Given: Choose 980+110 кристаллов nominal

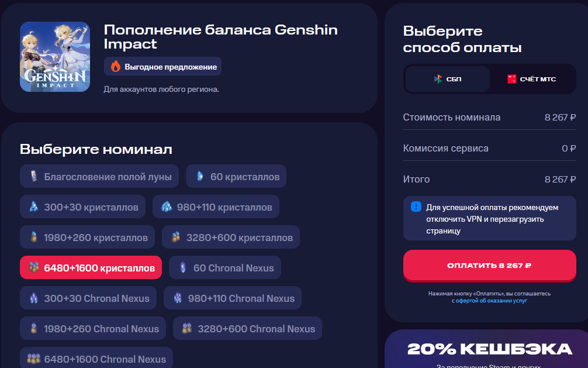Looking at the screenshot, I should point(216,207).
